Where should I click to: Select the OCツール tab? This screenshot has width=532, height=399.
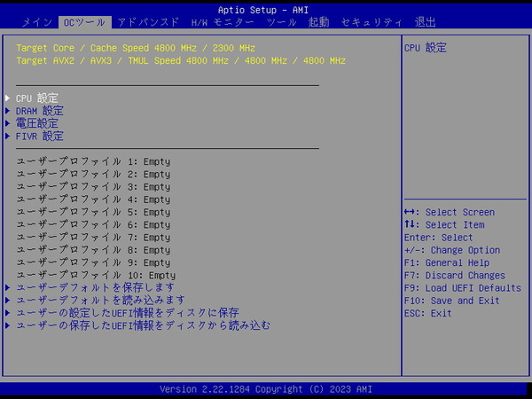coord(84,23)
